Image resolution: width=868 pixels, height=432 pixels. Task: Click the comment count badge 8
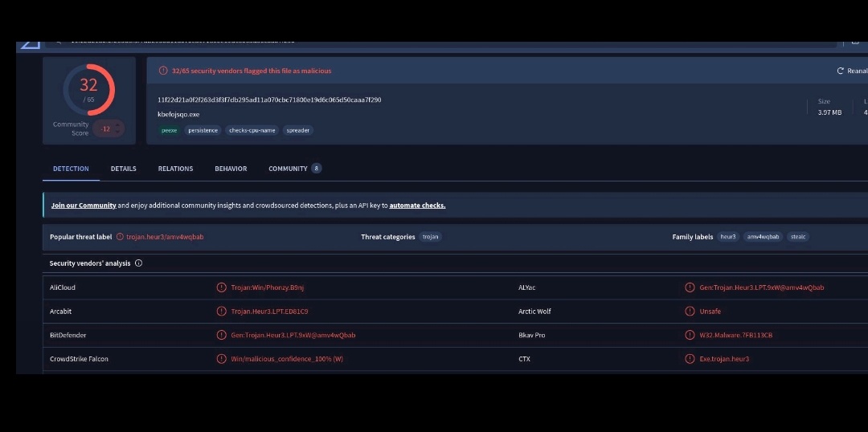[316, 168]
